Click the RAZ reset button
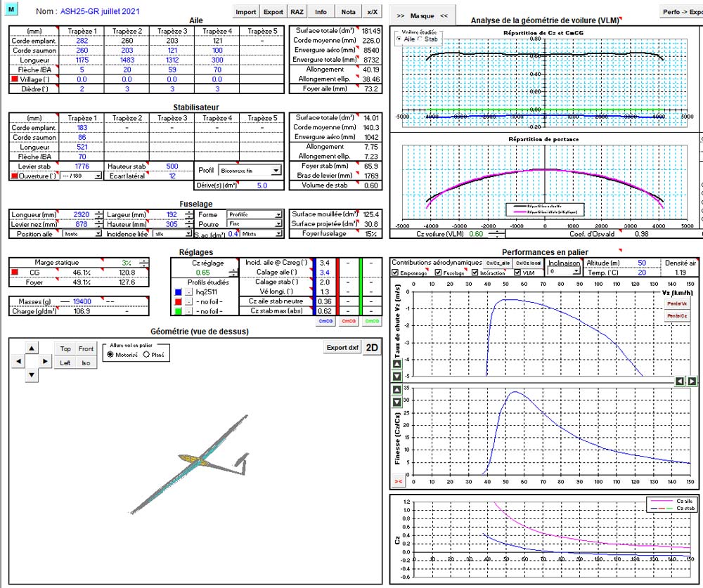 point(297,12)
